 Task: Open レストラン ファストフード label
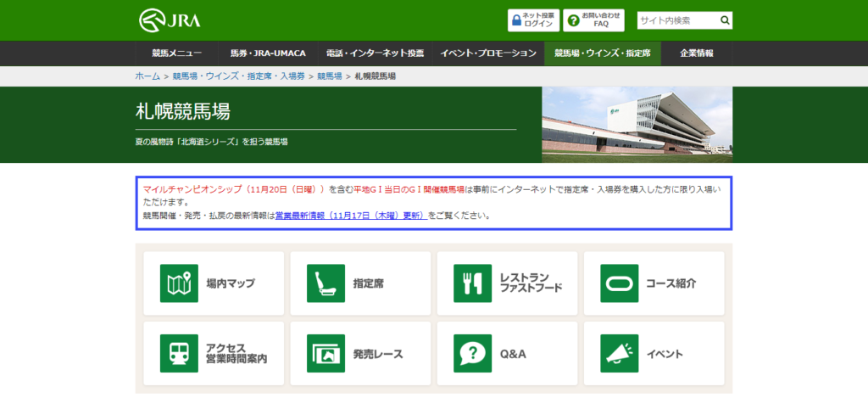tap(531, 283)
